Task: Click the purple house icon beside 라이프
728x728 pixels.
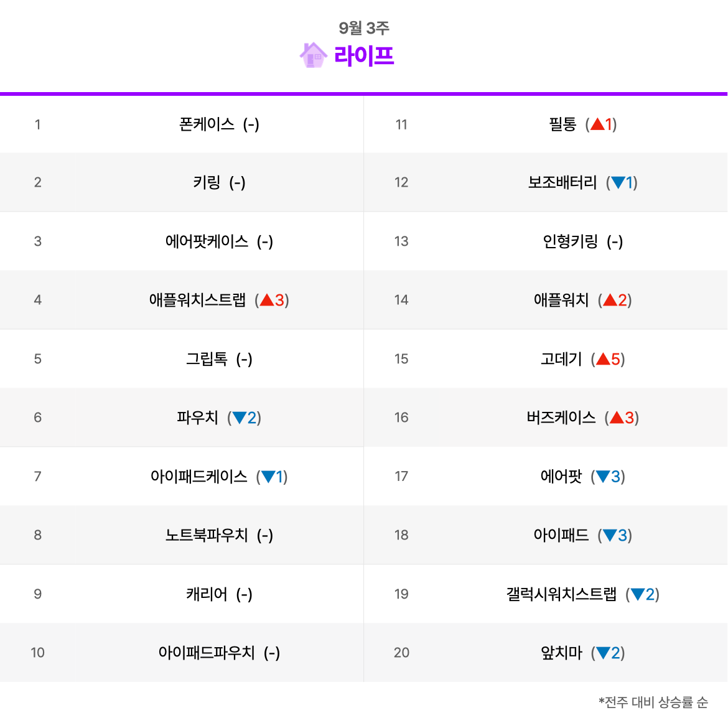Action: 314,55
